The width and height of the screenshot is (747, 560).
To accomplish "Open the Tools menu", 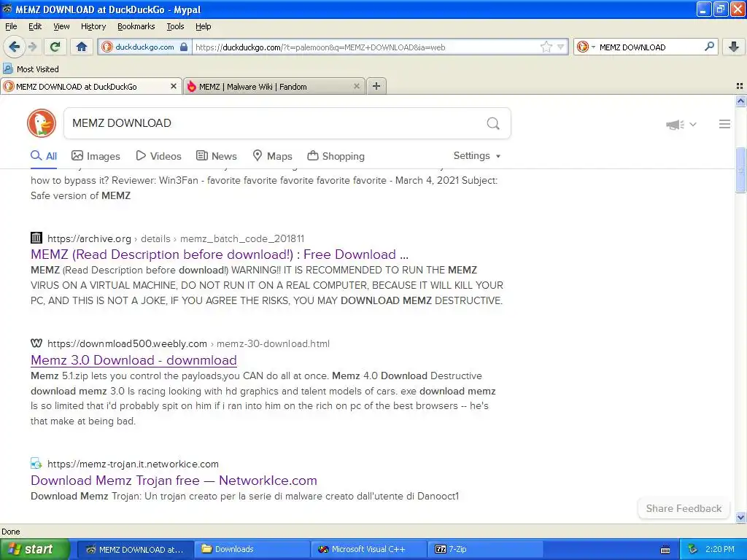I will click(x=175, y=26).
